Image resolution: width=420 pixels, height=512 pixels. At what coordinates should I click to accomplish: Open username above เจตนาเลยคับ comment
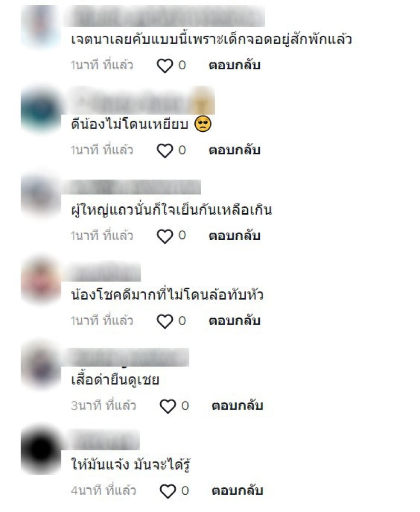[164, 16]
